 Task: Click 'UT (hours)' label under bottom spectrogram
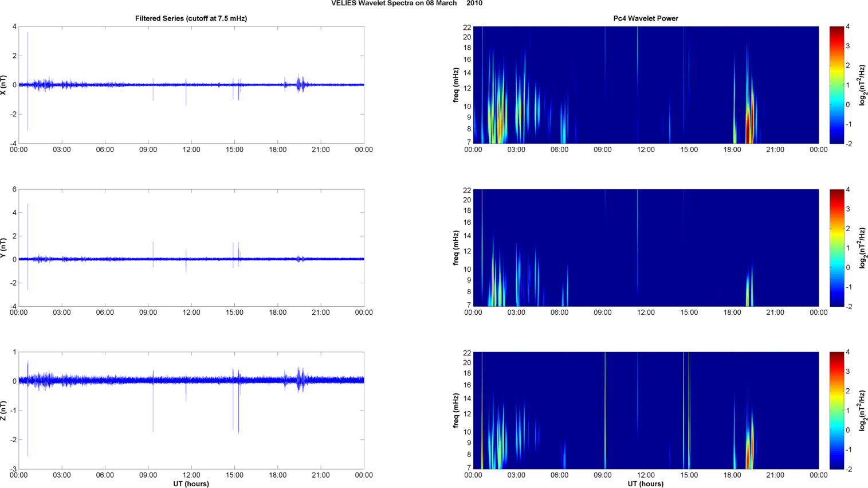pyautogui.click(x=646, y=484)
